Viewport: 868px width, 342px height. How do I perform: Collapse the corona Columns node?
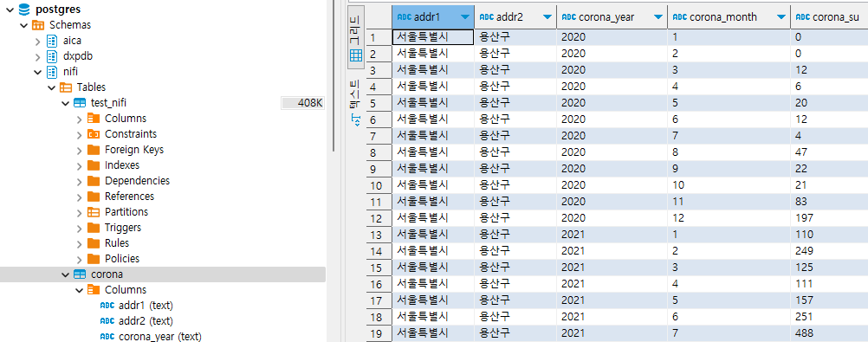[x=79, y=289]
